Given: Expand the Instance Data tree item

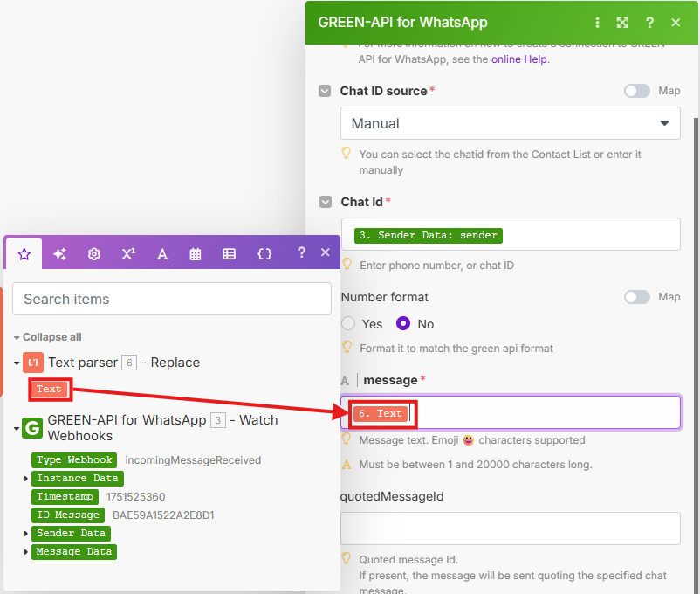Looking at the screenshot, I should coord(25,478).
